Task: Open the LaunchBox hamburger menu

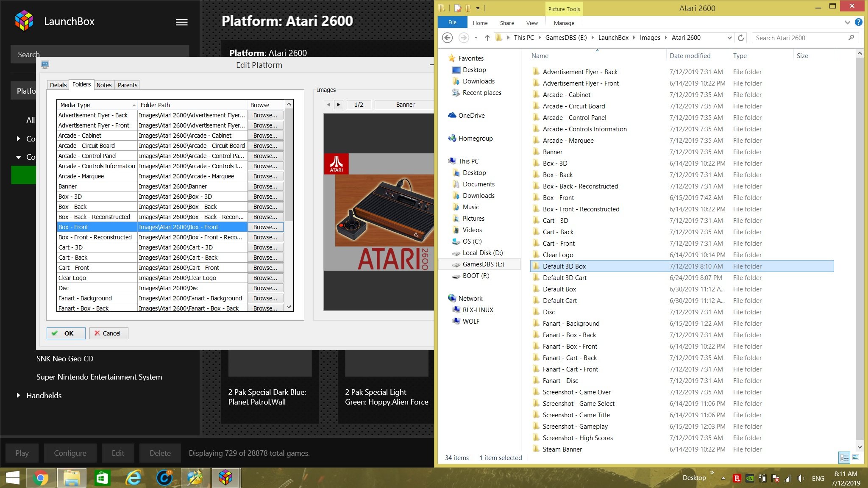Action: point(181,22)
